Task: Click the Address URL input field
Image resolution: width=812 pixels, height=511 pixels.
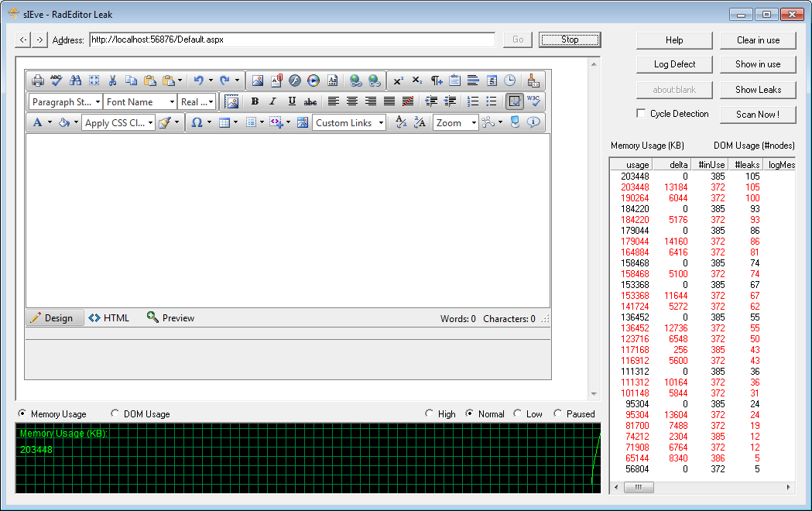Action: [293, 39]
